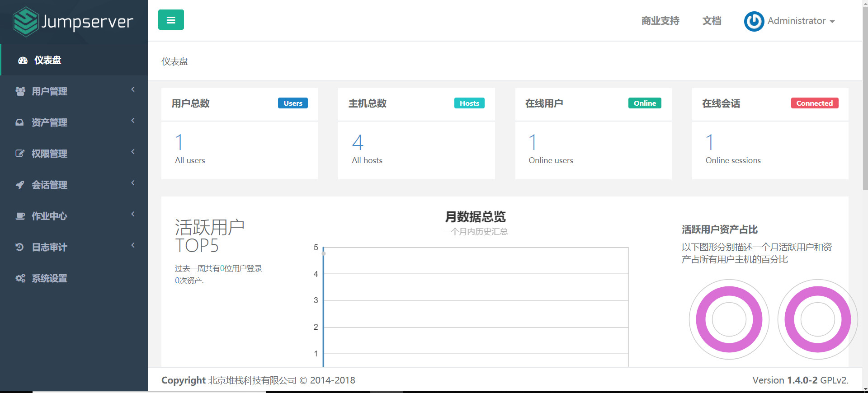Click the dashboard gauge icon beside 仪表盘
Image resolution: width=868 pixels, height=393 pixels.
pos(23,60)
